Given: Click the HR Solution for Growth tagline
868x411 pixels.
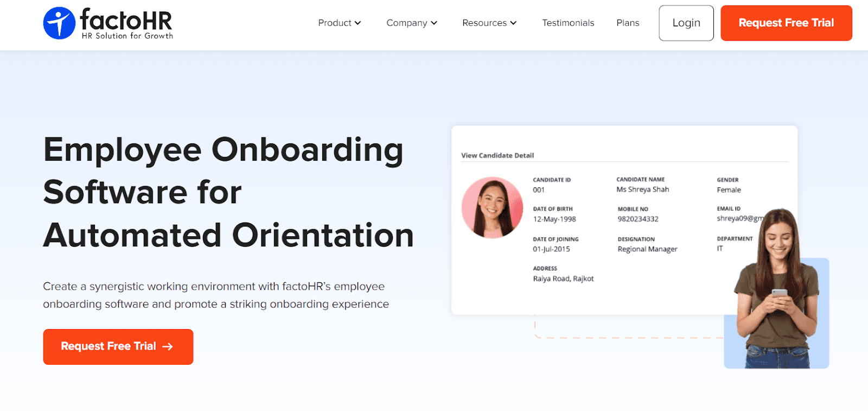Looking at the screenshot, I should click(x=127, y=36).
